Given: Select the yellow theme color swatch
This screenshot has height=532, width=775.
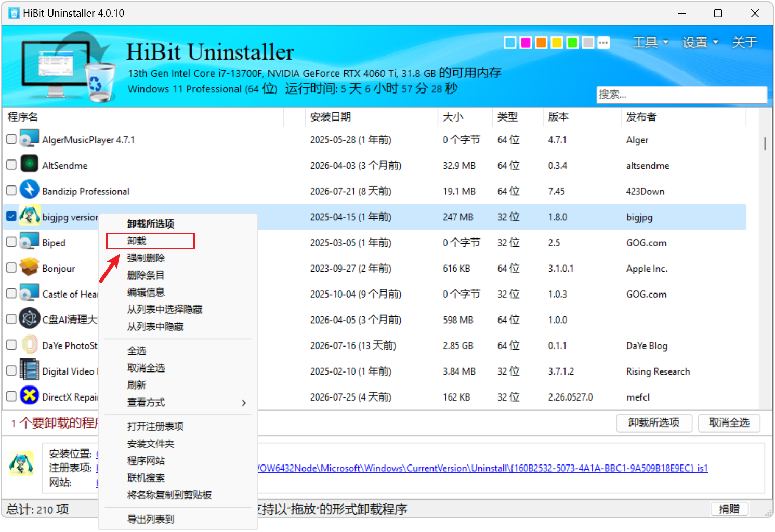Looking at the screenshot, I should (557, 43).
